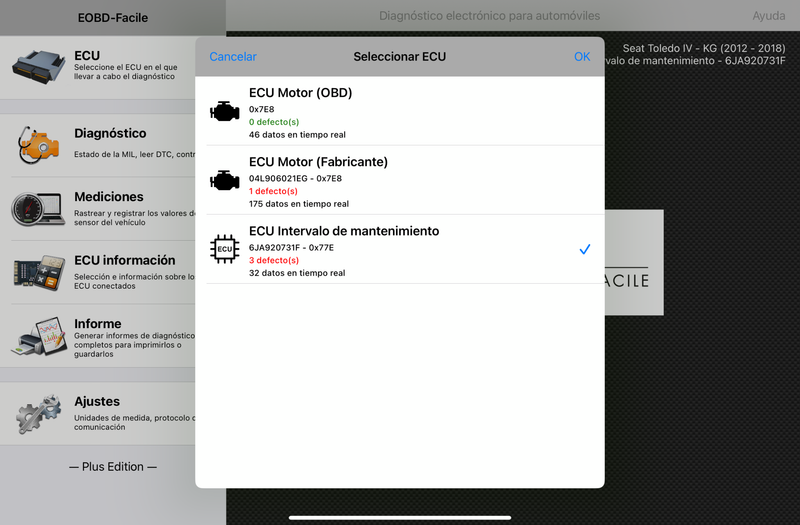The image size is (800, 525).
Task: Click the red '3 defecto(s)' status
Action: pyautogui.click(x=274, y=260)
